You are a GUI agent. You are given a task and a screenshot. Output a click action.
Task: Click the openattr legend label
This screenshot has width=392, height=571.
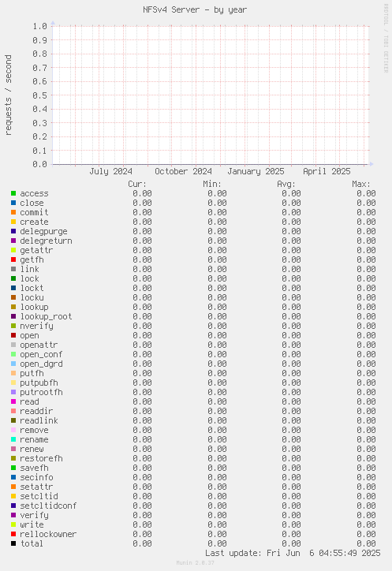tap(39, 345)
